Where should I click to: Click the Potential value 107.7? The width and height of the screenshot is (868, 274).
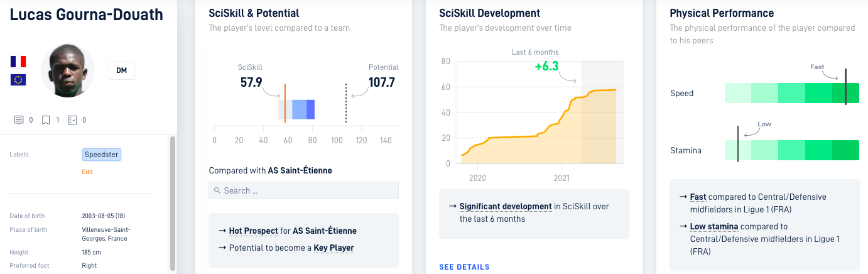click(381, 82)
